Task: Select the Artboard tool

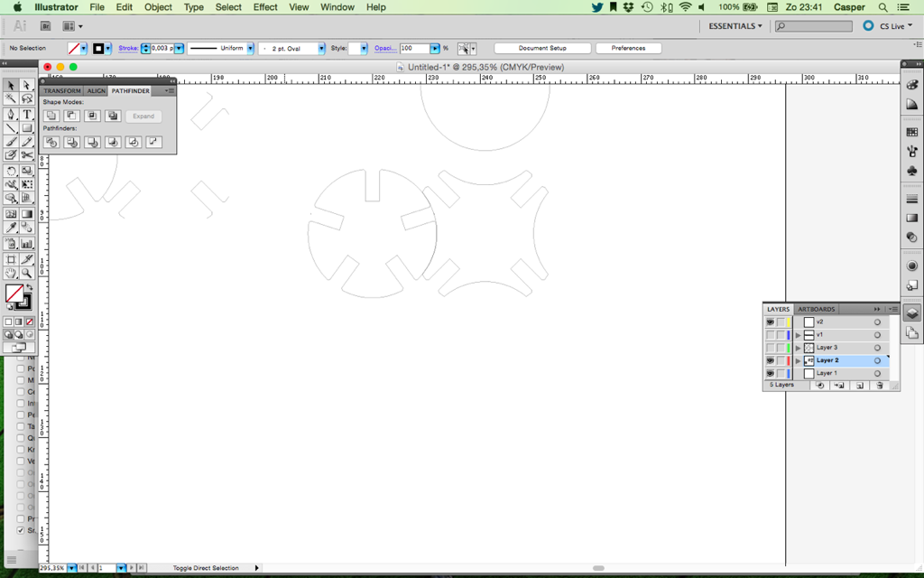Action: [x=11, y=259]
